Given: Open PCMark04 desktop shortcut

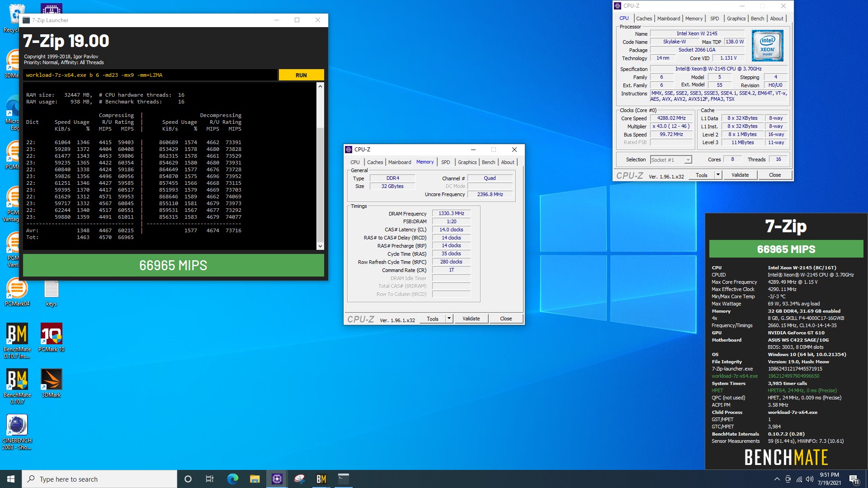Looking at the screenshot, I should pyautogui.click(x=17, y=292).
